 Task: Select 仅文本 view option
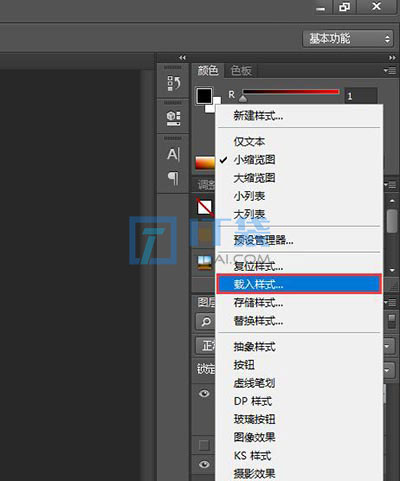299,142
